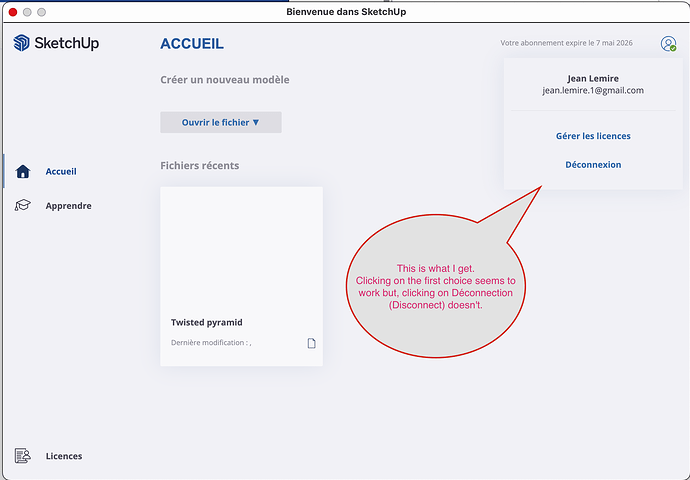Click the jean.lemire.1@gmail.com email text

(593, 90)
